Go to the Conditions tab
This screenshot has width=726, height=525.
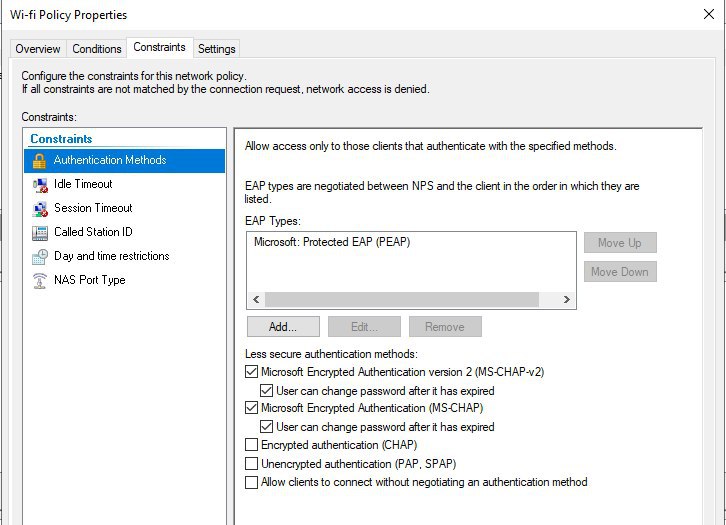(97, 49)
